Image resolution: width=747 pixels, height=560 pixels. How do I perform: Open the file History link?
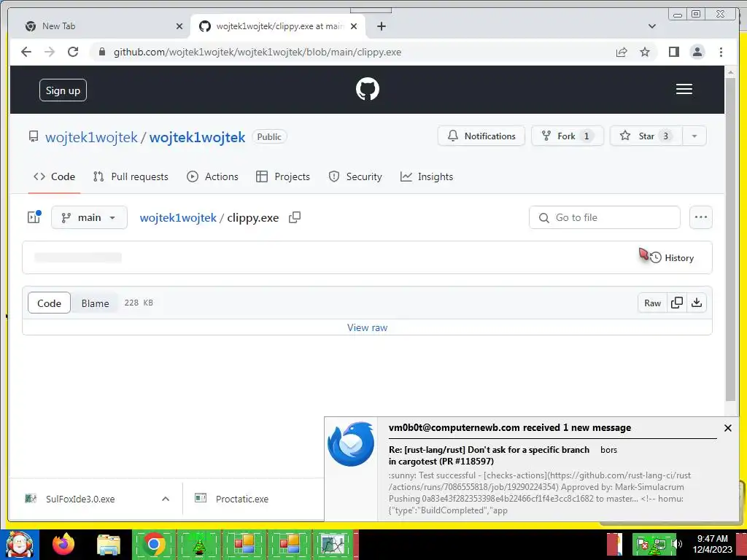[672, 257]
